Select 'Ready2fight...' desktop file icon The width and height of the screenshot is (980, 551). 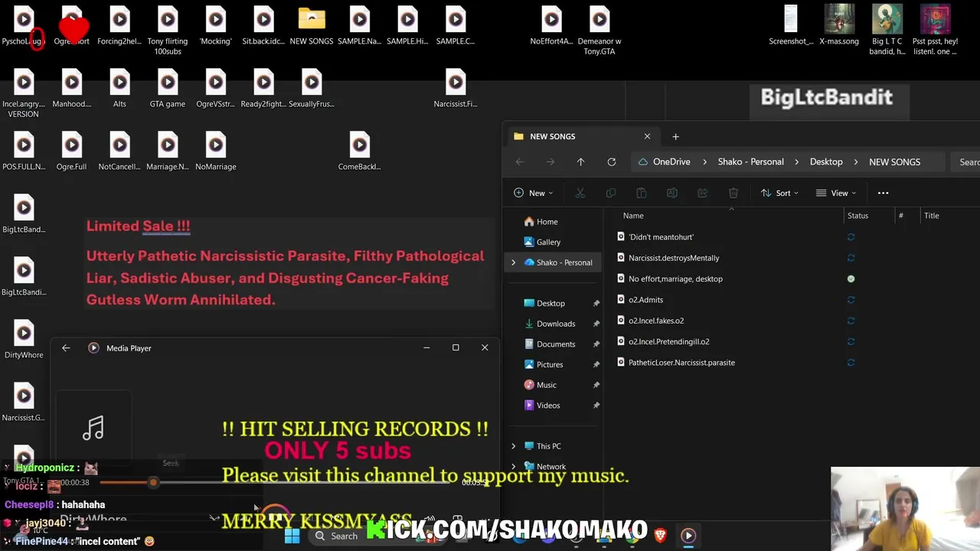tap(263, 90)
